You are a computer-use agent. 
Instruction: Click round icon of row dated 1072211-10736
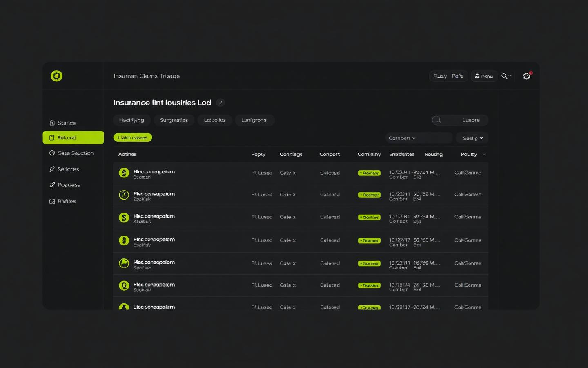click(x=124, y=263)
